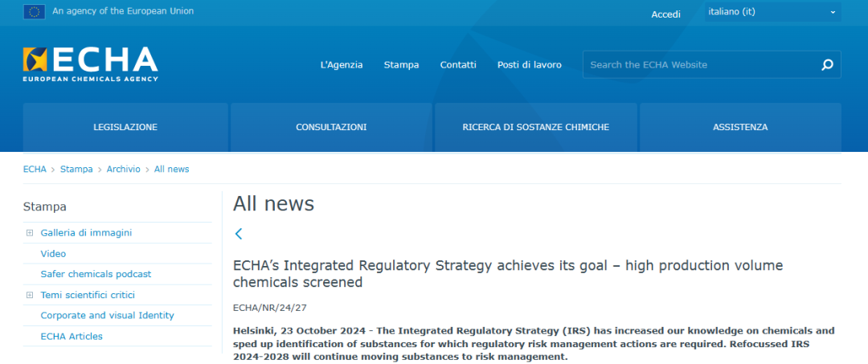Open the italiano (it) language dropdown

pos(772,12)
